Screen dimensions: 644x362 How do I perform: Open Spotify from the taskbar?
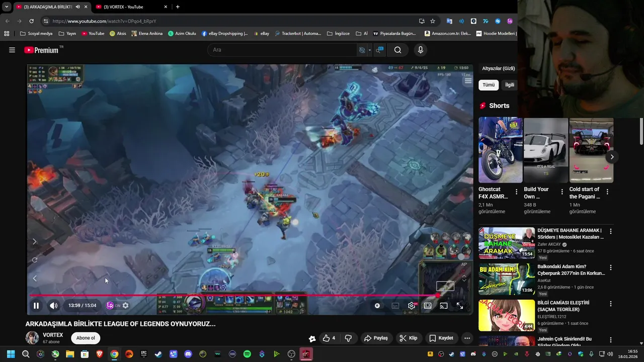(247, 354)
